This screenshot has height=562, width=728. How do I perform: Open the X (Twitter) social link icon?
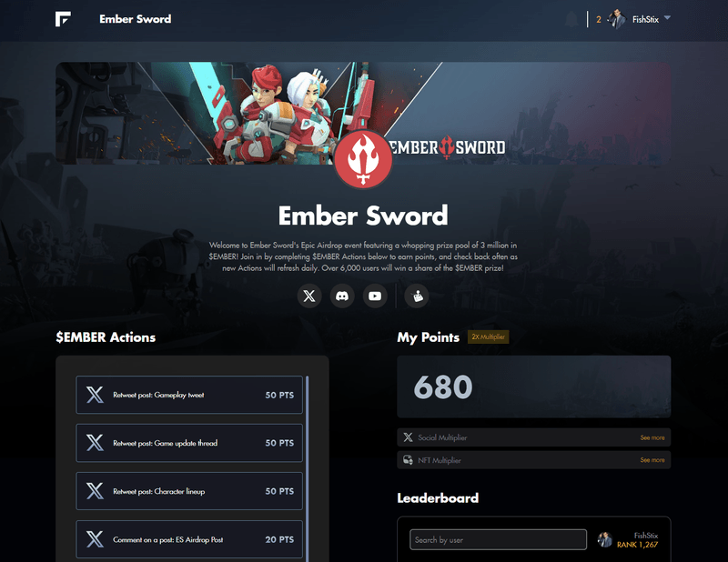tap(309, 296)
